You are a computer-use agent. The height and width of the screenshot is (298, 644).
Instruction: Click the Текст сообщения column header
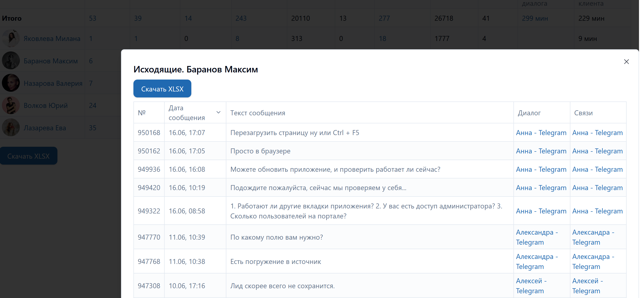pos(258,113)
